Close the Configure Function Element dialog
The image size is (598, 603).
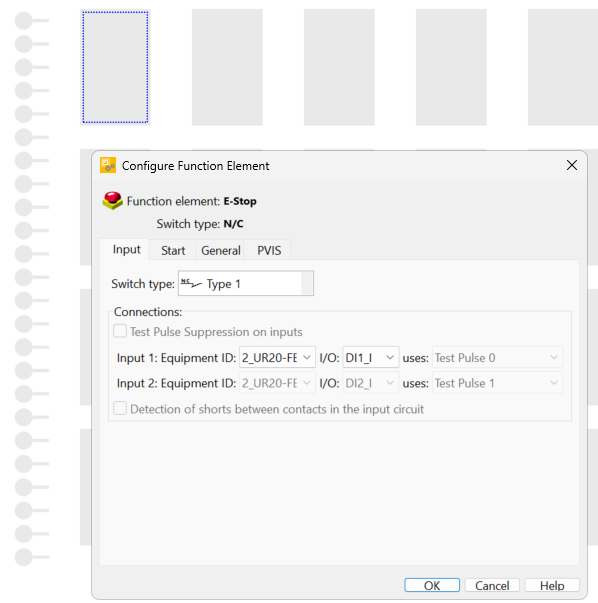pyautogui.click(x=571, y=165)
